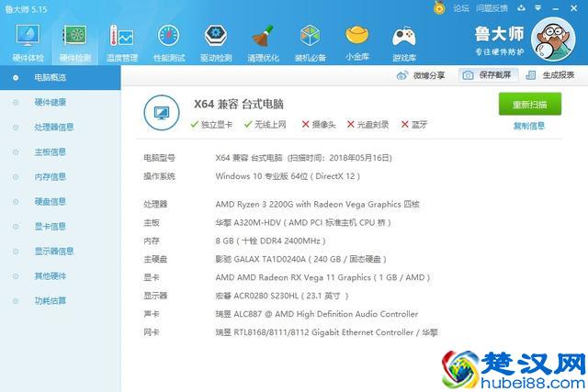This screenshot has width=588, height=392.
Task: Click the 华擎 A320M-HDV motherboard text
Action: click(303, 222)
